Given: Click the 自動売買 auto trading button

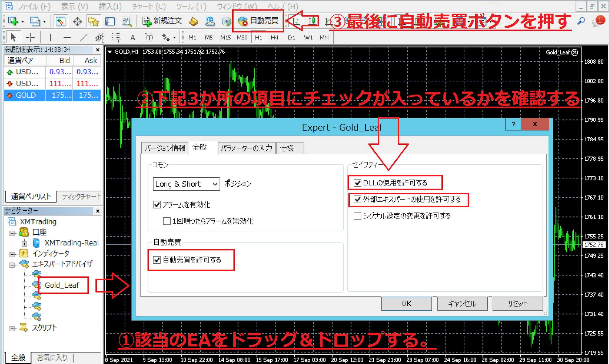Looking at the screenshot, I should click(x=258, y=21).
